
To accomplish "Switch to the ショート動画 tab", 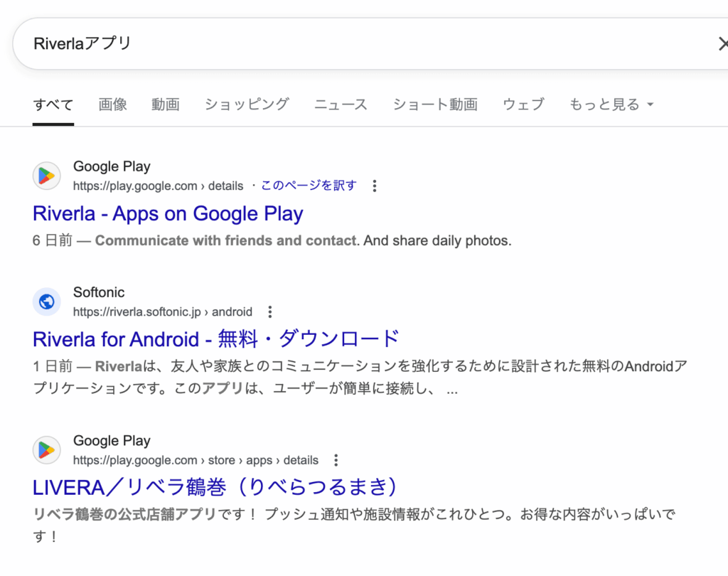I will click(x=436, y=105).
